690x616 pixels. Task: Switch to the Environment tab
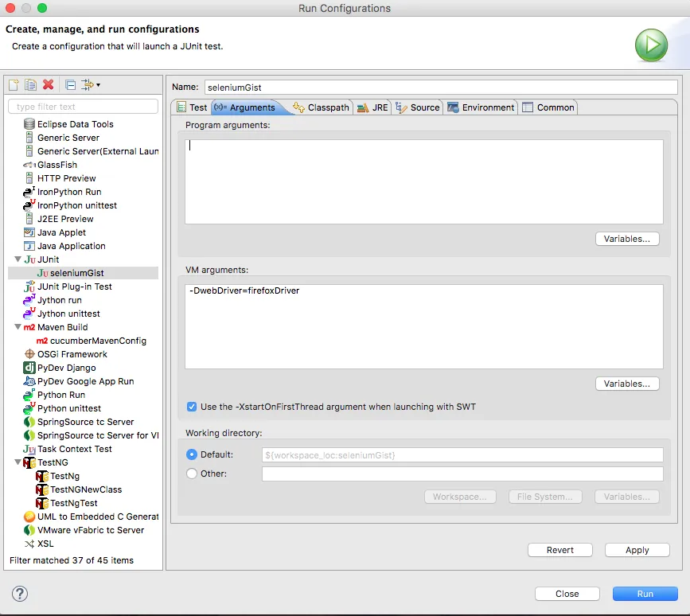click(481, 107)
